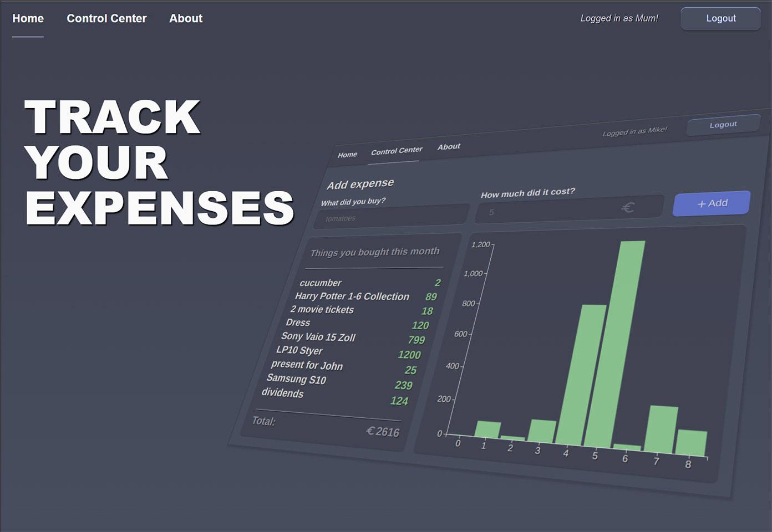Click the total amount € 2616
The width and height of the screenshot is (772, 532).
[383, 431]
